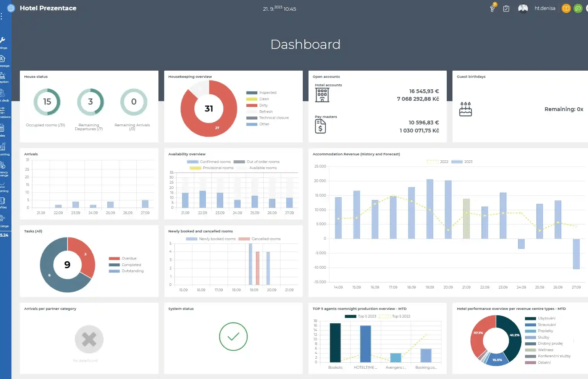Click the orange book manual icon
Screen dimensions: 588x379
coord(566,8)
